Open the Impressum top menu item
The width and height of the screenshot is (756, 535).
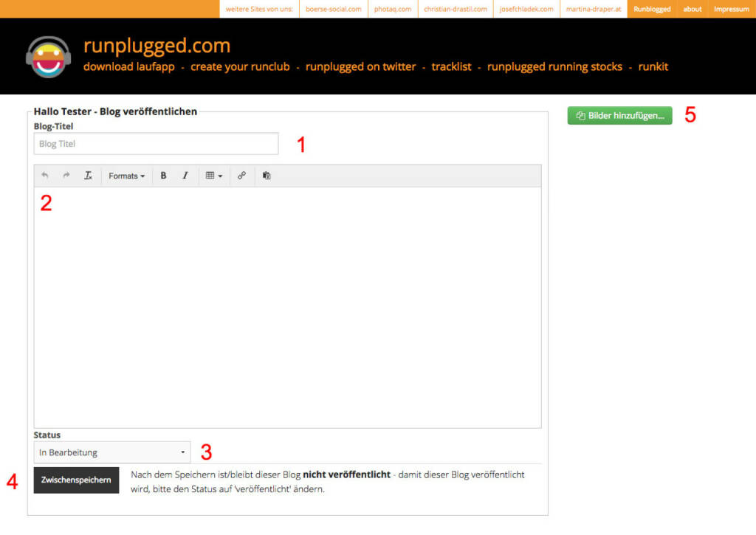pyautogui.click(x=732, y=9)
